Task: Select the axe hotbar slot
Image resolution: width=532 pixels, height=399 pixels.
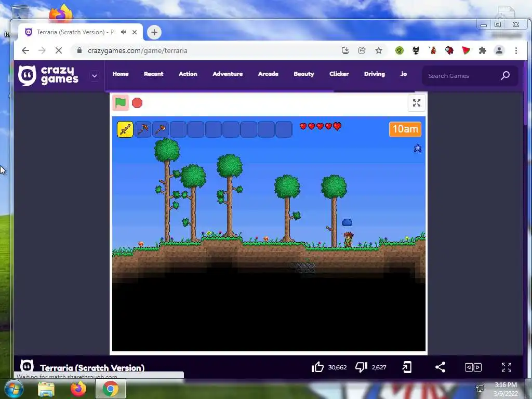Action: [x=161, y=129]
